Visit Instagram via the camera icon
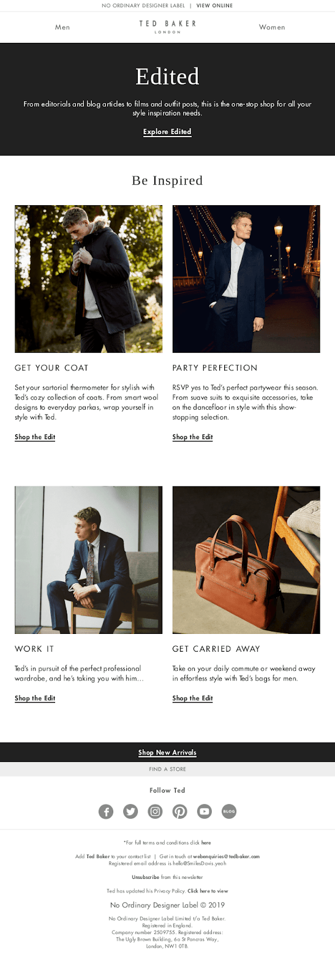This screenshot has height=980, width=335. point(155,812)
